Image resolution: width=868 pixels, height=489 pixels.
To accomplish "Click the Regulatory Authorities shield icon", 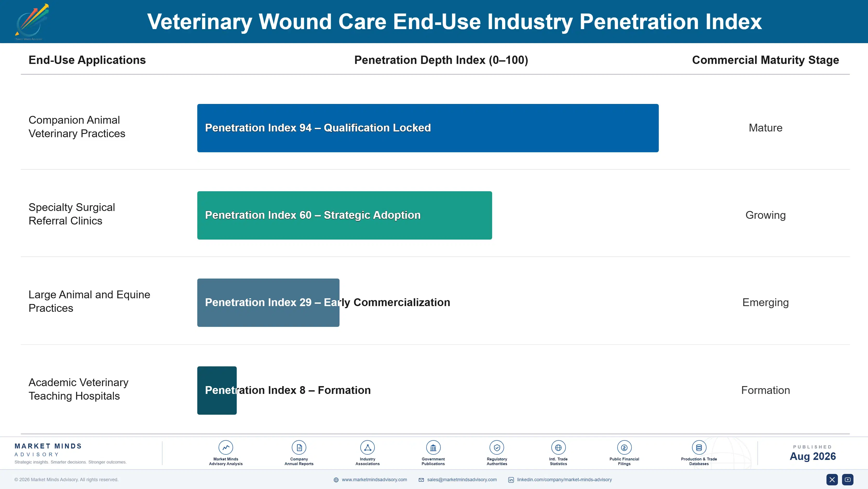I will tap(497, 447).
